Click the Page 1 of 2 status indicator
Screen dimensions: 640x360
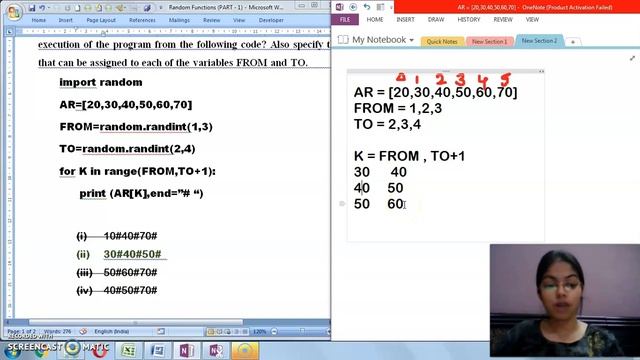pyautogui.click(x=22, y=331)
